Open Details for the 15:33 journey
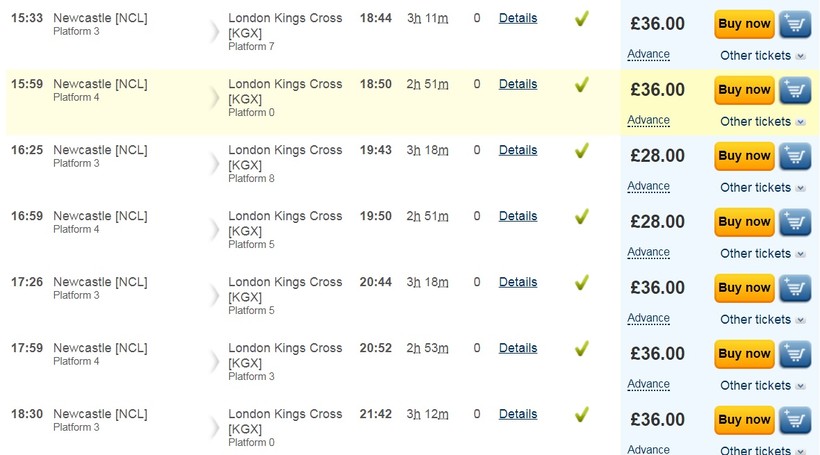 pos(518,18)
